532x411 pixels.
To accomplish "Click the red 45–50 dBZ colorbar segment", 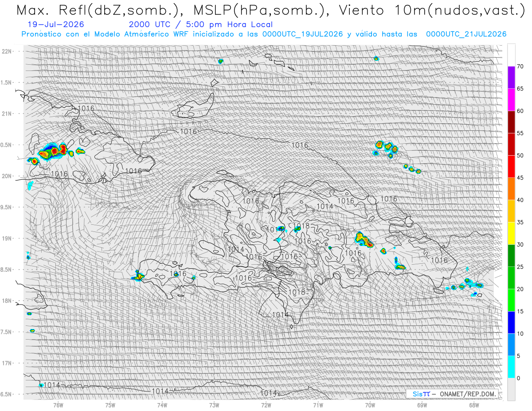I will click(x=511, y=167).
